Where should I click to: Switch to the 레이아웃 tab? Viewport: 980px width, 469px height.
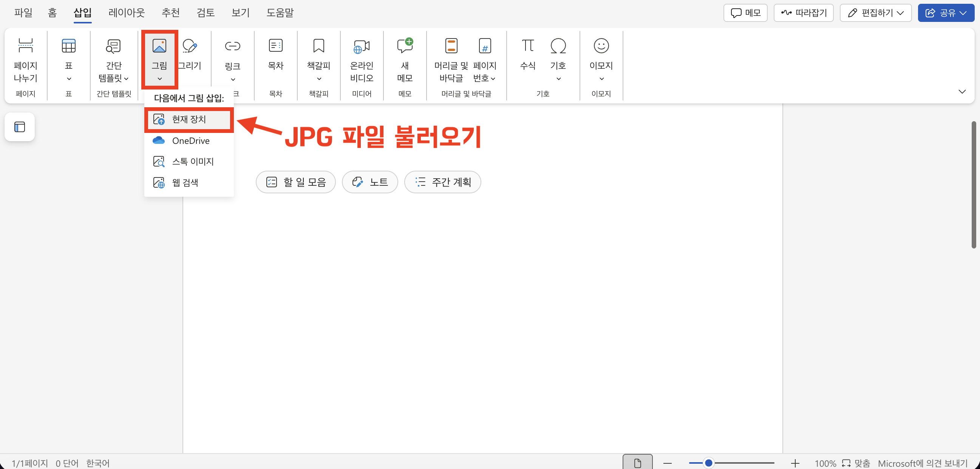tap(126, 12)
